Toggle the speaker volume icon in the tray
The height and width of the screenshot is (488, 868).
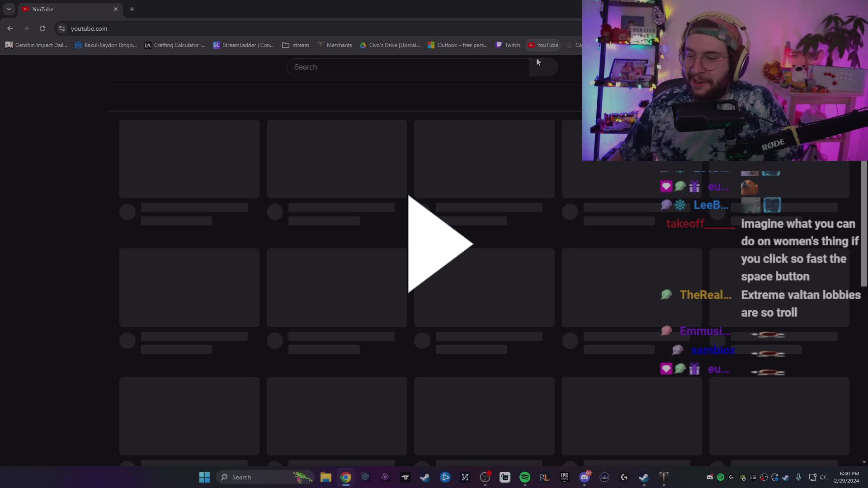point(823,478)
